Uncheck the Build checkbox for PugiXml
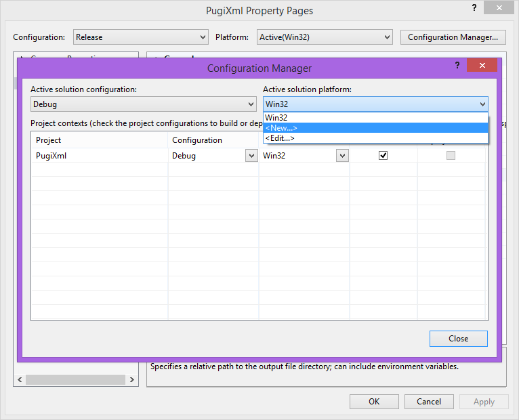This screenshot has width=519, height=420. point(383,155)
